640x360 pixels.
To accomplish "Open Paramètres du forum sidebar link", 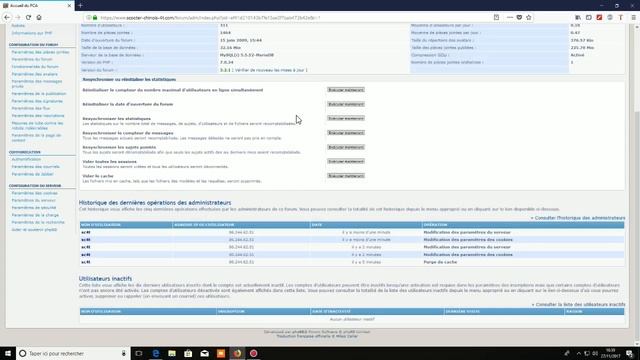I will 32,59.
